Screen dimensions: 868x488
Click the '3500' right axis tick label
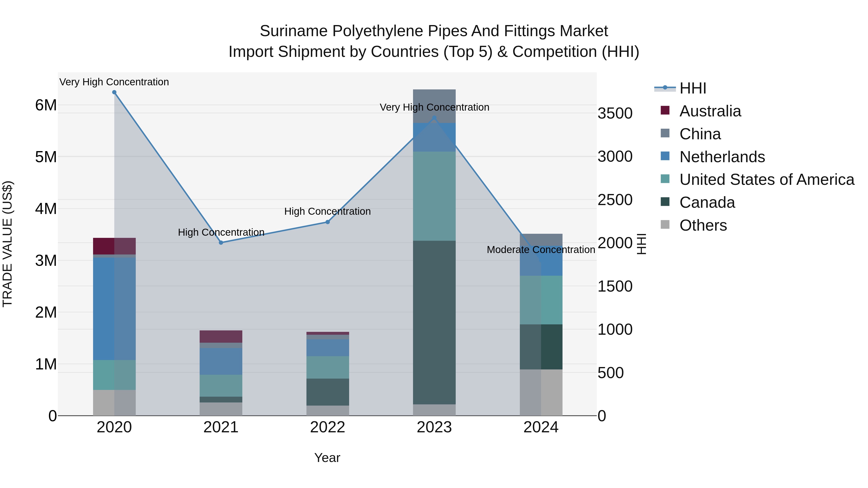[615, 113]
